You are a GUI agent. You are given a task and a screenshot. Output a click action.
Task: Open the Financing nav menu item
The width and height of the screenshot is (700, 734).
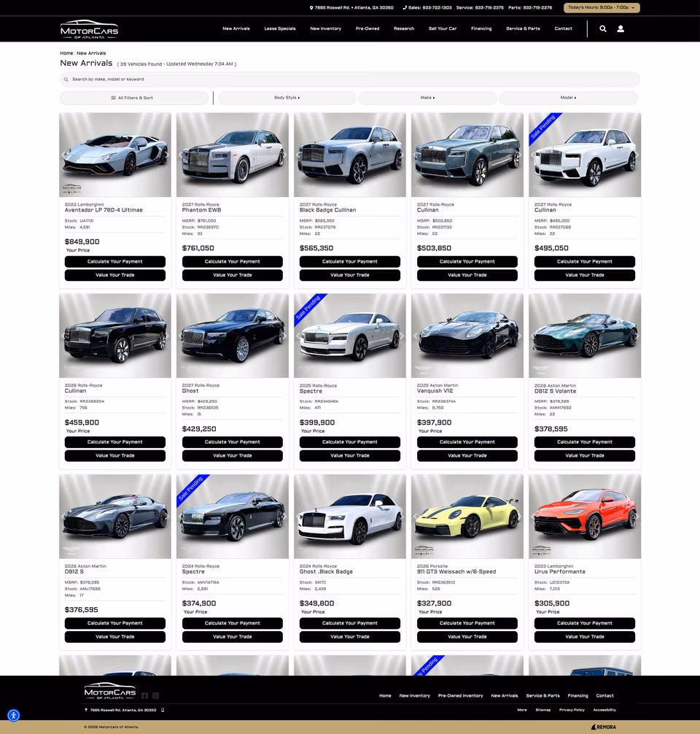(481, 28)
